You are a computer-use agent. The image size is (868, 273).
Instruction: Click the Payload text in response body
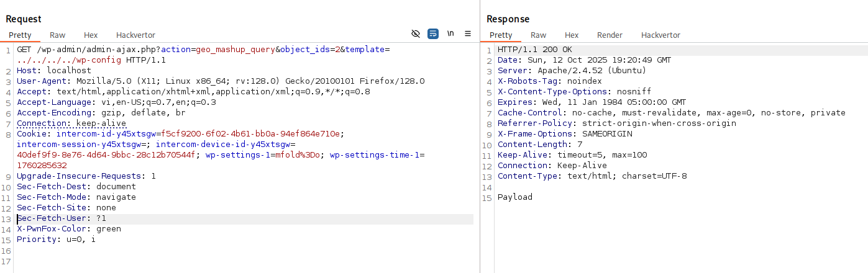tap(514, 197)
